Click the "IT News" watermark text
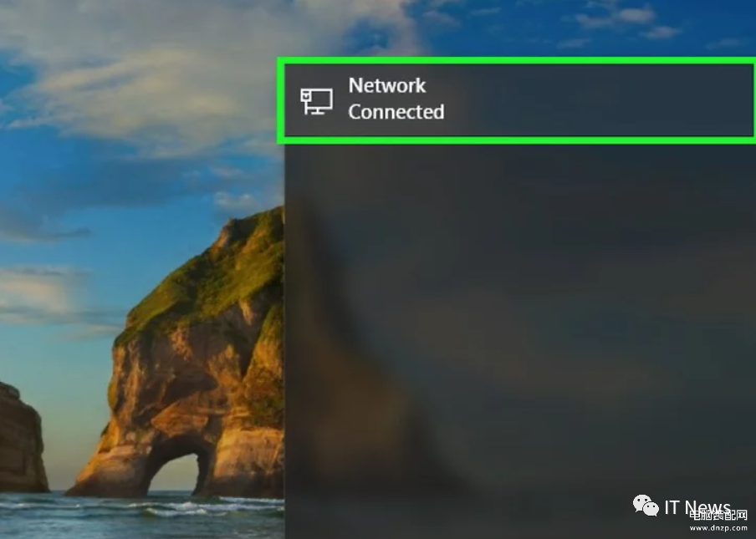 (697, 507)
